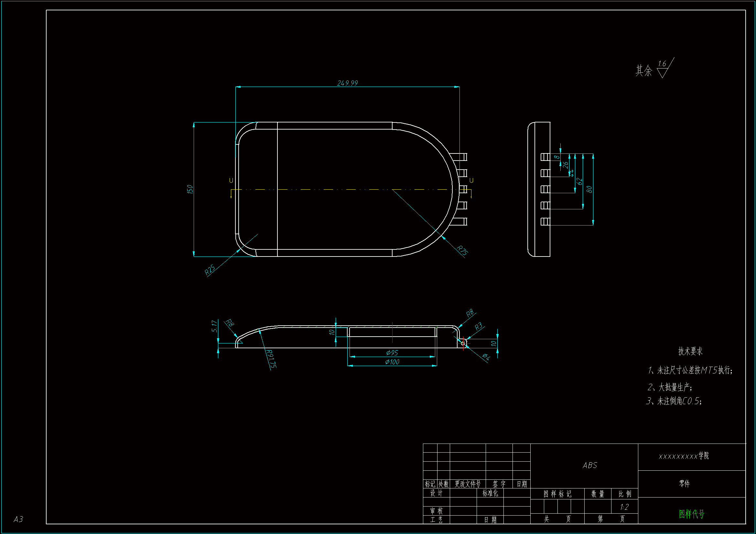Click the A3 sheet size label

(x=18, y=519)
